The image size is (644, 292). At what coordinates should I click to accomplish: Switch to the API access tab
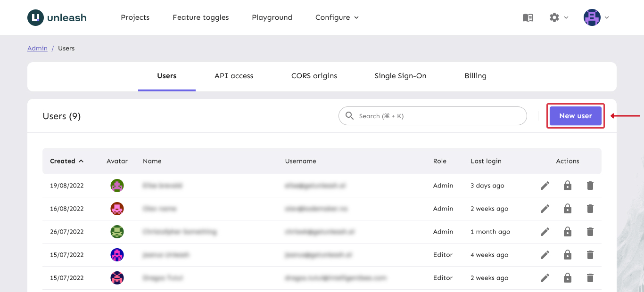[234, 76]
